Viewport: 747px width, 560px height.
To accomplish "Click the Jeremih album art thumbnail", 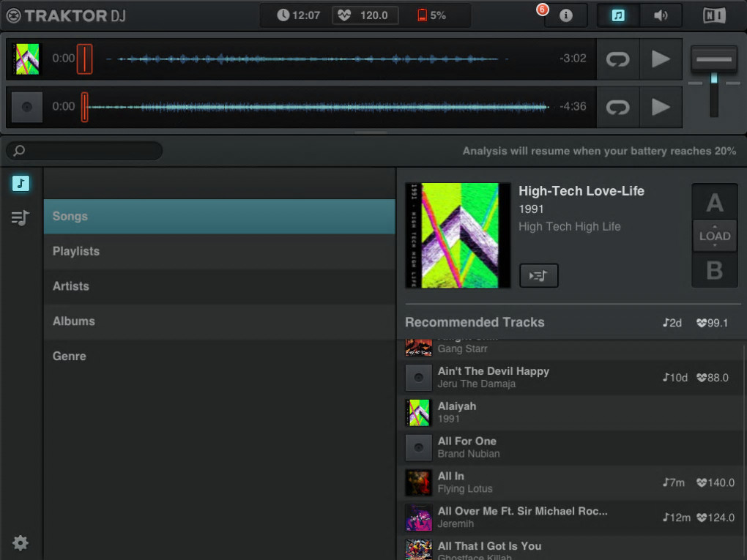I will tap(419, 518).
